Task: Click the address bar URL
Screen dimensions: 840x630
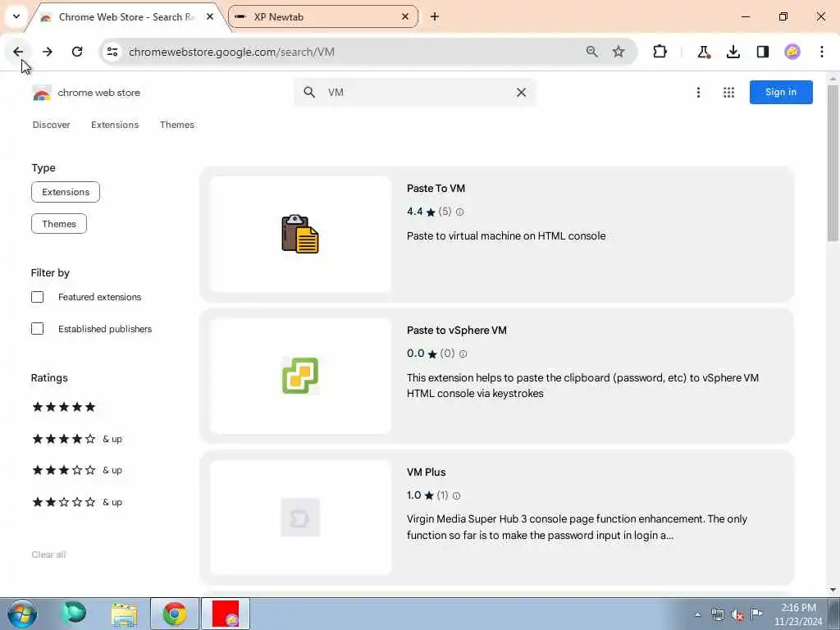Action: click(x=231, y=52)
